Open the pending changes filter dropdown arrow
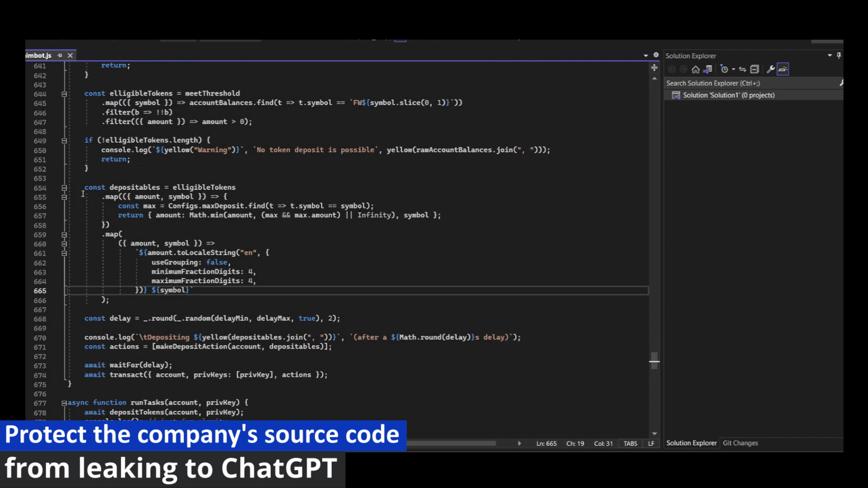This screenshot has width=868, height=488. 733,70
